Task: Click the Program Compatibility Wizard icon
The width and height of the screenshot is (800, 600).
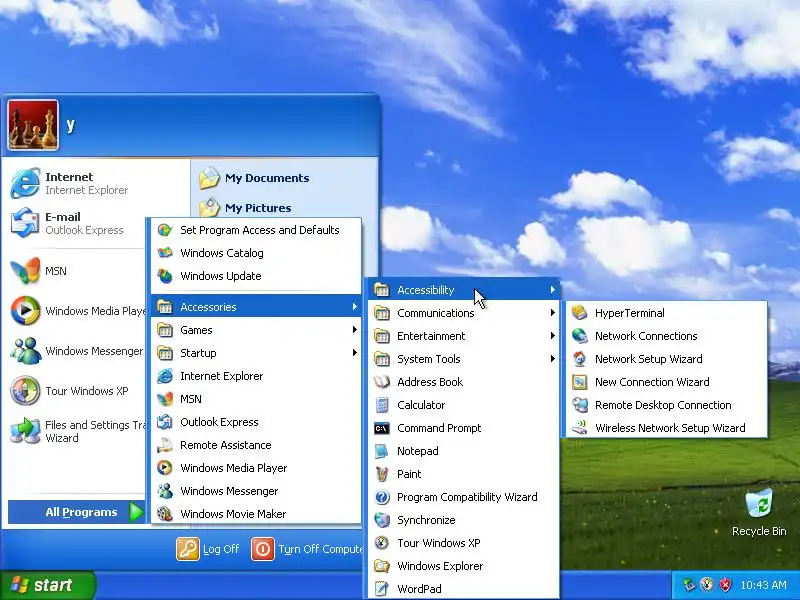Action: 382,496
